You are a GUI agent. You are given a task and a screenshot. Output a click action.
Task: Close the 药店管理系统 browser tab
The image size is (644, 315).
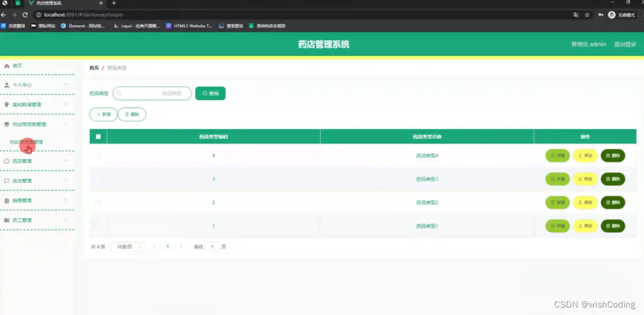[x=101, y=3]
